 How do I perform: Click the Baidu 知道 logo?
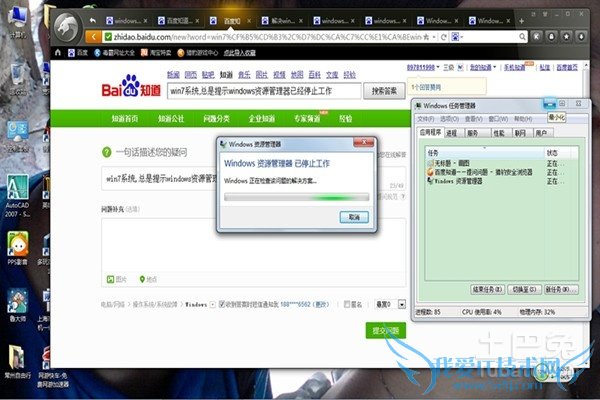click(x=131, y=86)
